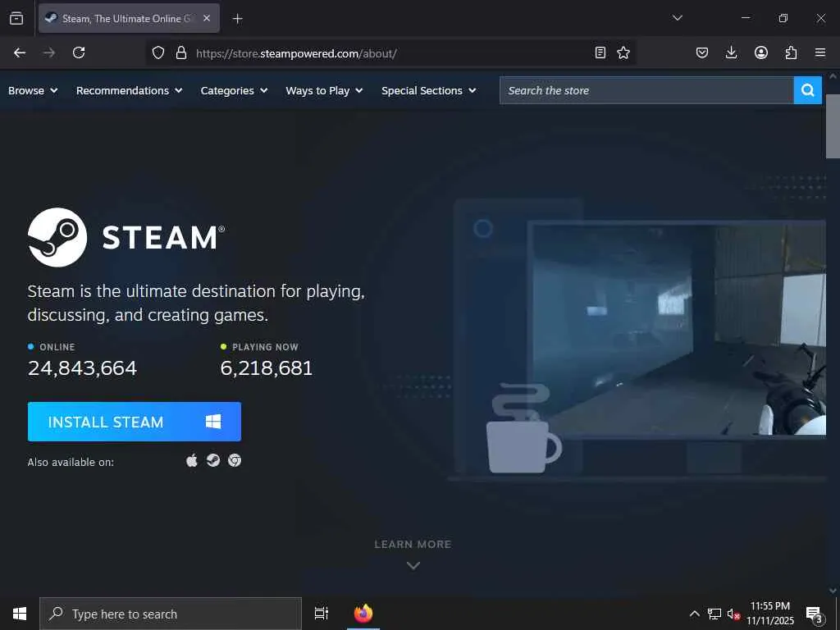Click the down chevron below Learn More
The image size is (840, 630).
[x=413, y=565]
